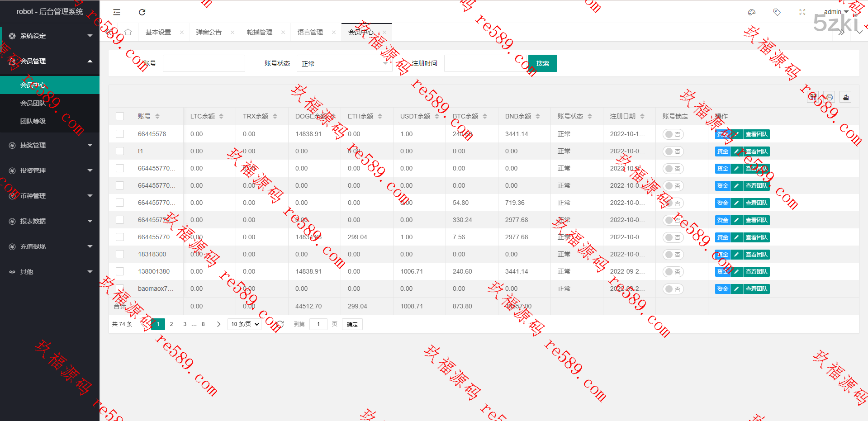
Task: Switch to the 基本设置 tab
Action: 158,32
